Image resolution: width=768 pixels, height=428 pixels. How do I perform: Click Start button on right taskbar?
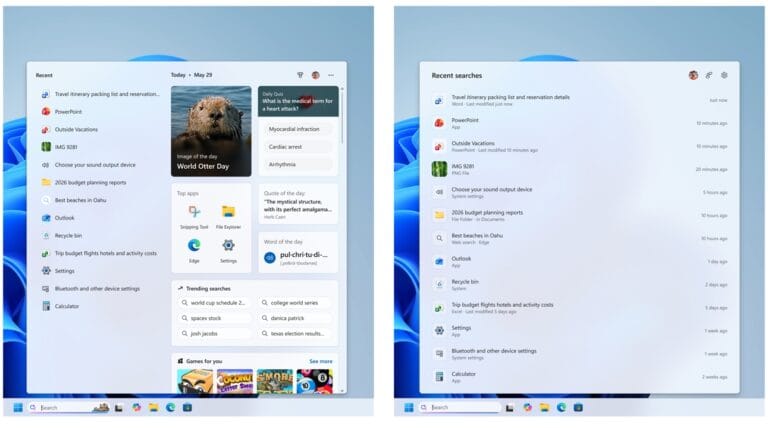point(408,407)
